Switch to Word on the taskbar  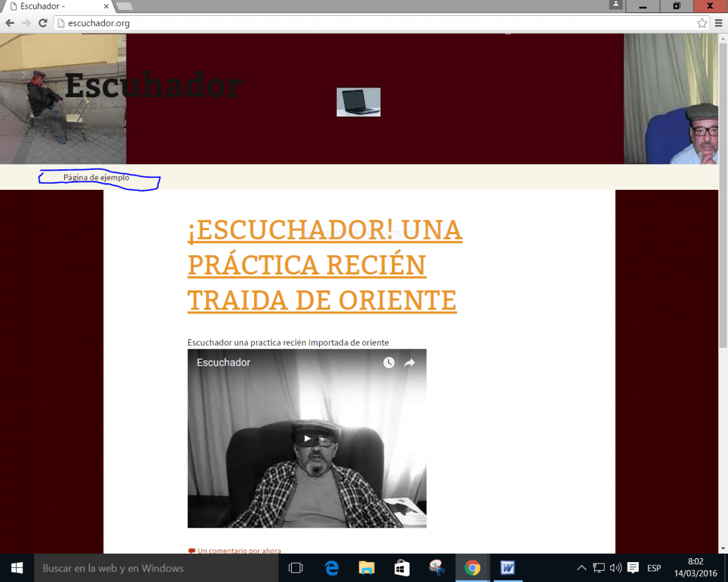click(x=508, y=568)
